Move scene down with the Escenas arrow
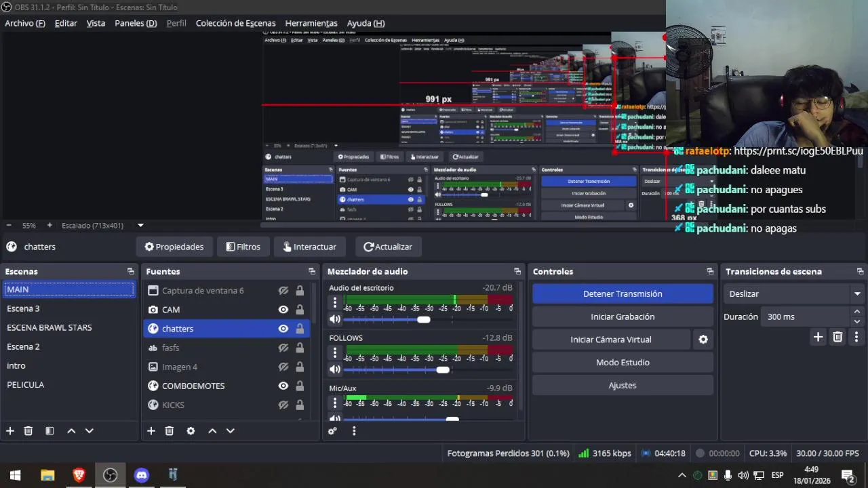 pyautogui.click(x=89, y=430)
